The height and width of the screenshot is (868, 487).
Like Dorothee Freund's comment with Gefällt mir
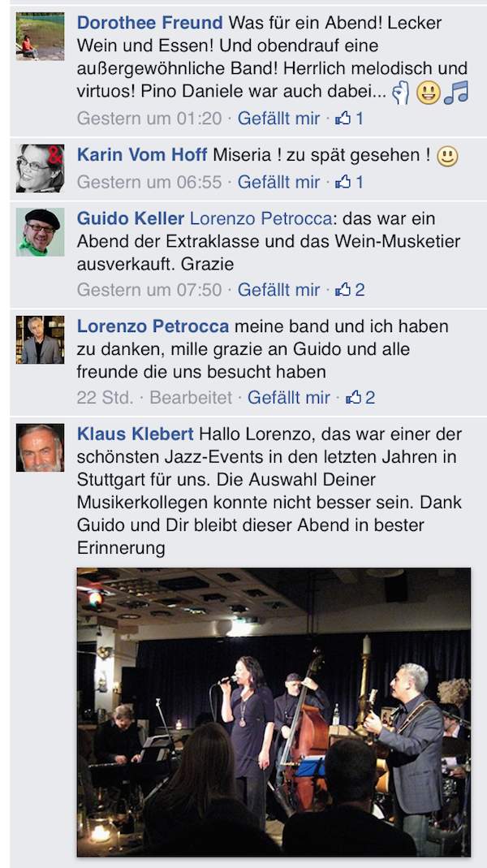click(x=279, y=118)
